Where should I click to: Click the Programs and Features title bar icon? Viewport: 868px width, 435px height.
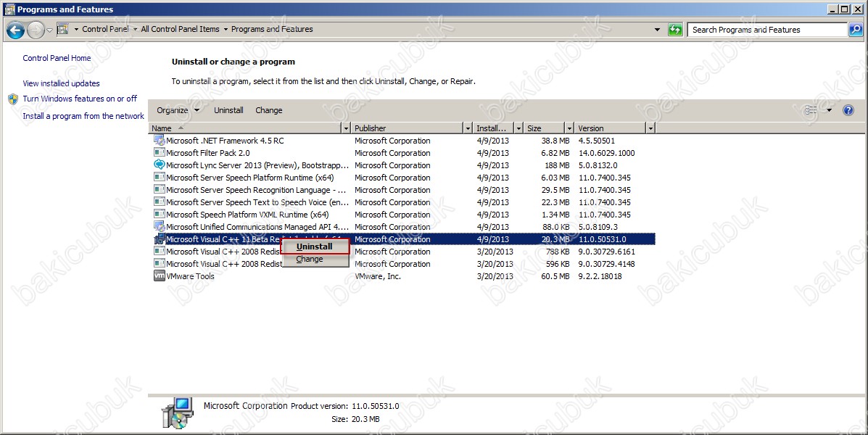click(9, 9)
